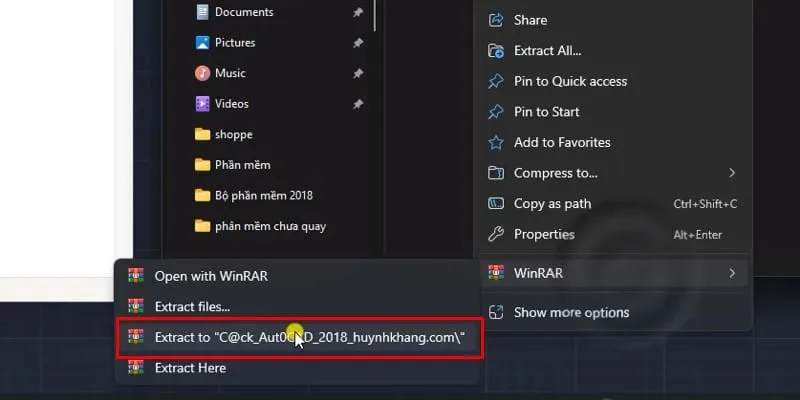This screenshot has width=800, height=400.
Task: Toggle the pin next to Pictures
Action: coord(358,43)
